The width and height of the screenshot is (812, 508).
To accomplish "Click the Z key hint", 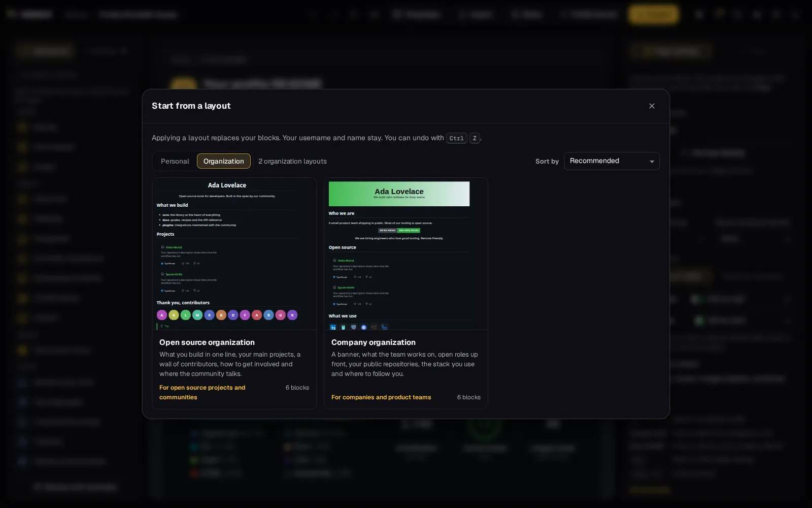I will tap(475, 138).
